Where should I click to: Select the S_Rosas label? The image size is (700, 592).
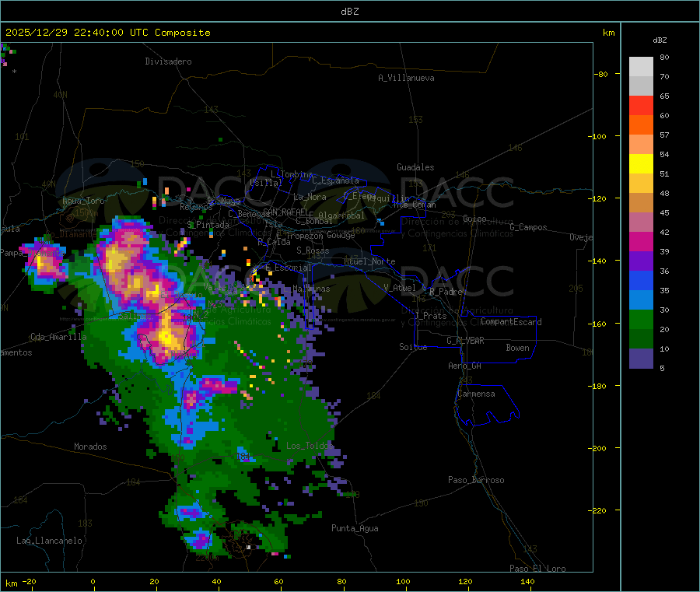[x=313, y=250]
